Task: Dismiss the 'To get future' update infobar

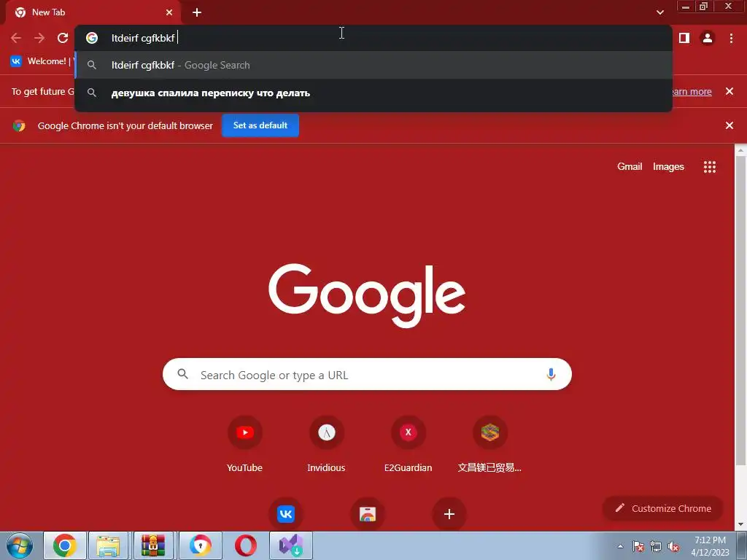Action: click(x=729, y=91)
